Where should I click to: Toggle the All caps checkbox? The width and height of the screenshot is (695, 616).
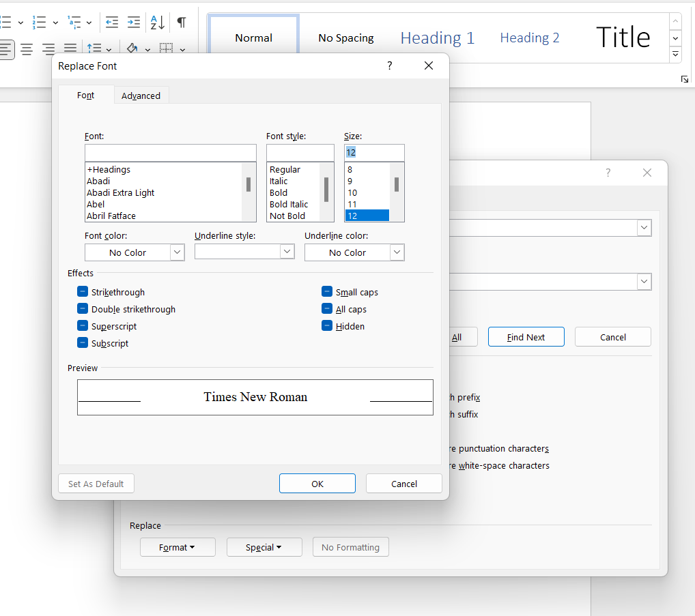tap(326, 308)
